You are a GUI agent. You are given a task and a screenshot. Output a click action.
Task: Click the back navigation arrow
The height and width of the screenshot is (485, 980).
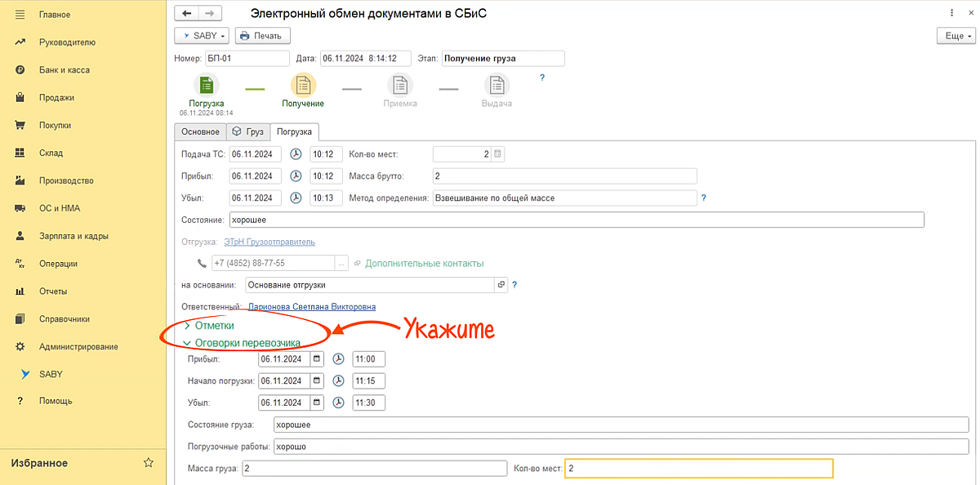pyautogui.click(x=187, y=14)
